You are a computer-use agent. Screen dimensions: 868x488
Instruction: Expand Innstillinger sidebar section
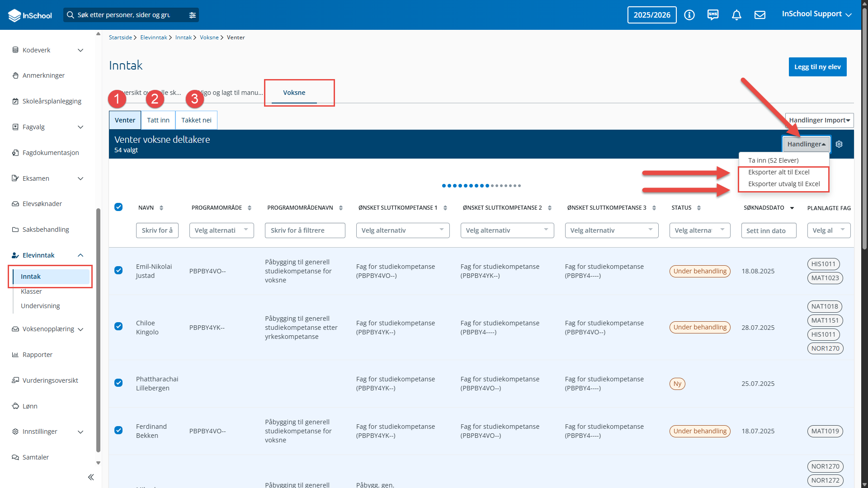(x=80, y=432)
